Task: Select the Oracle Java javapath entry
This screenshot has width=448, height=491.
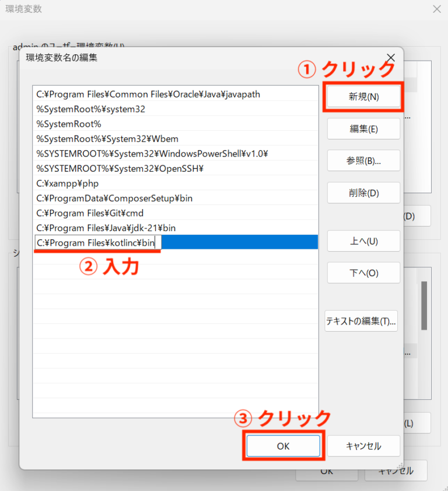Action: 148,94
